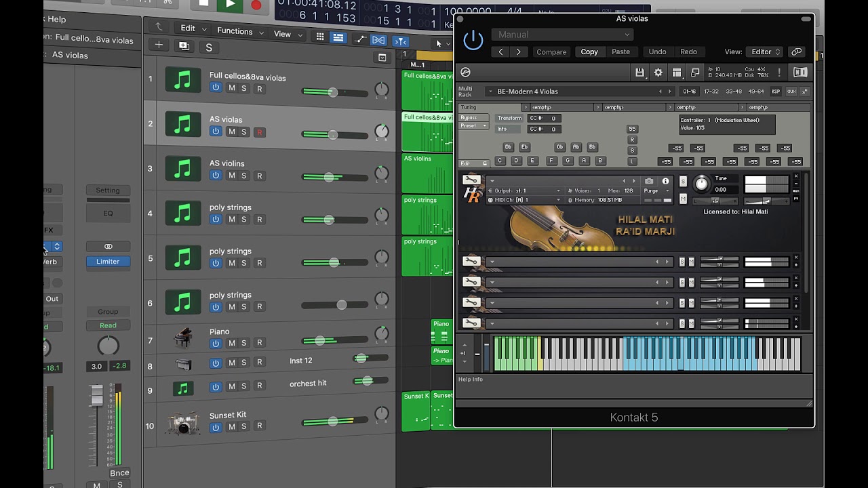
Task: Open the View menu in tracks area
Action: [x=287, y=34]
